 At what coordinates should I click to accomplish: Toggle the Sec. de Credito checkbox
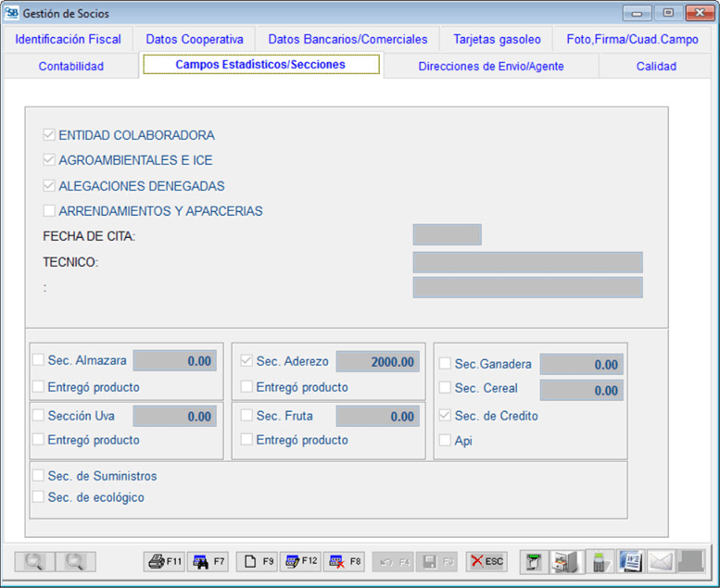click(445, 416)
